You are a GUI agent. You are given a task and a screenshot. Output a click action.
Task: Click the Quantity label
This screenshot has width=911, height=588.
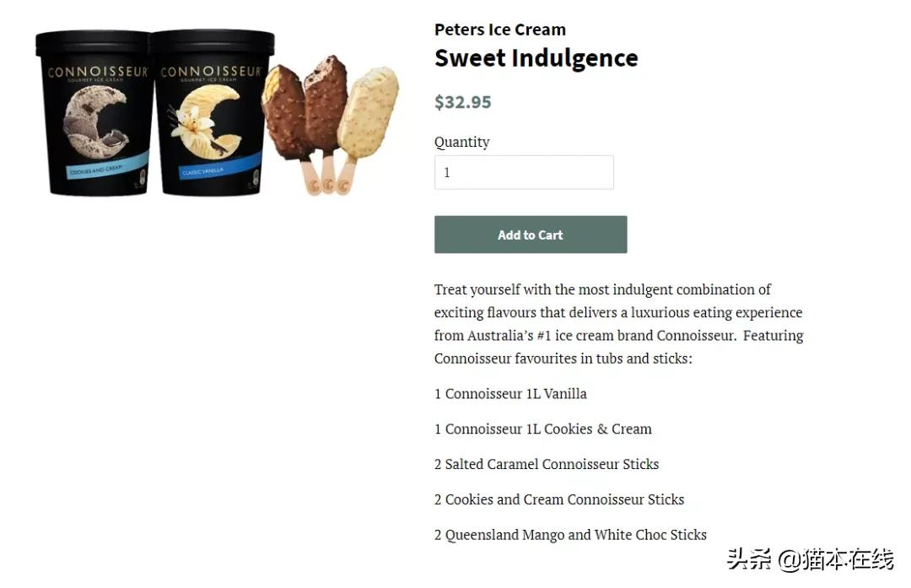pos(461,142)
